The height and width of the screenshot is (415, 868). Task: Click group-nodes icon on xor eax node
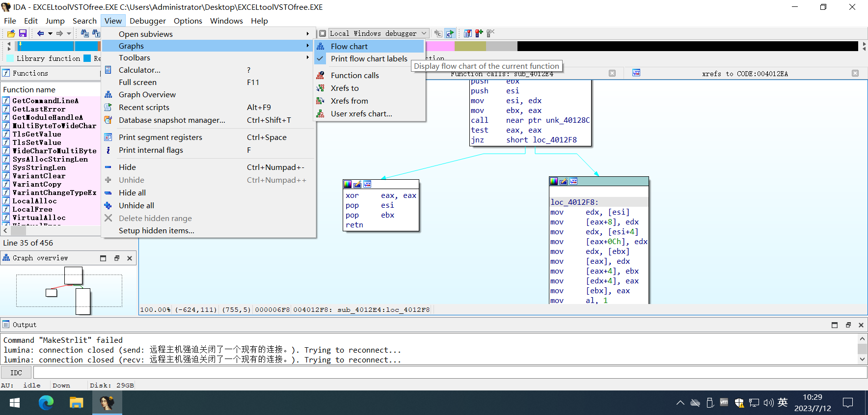(x=367, y=184)
